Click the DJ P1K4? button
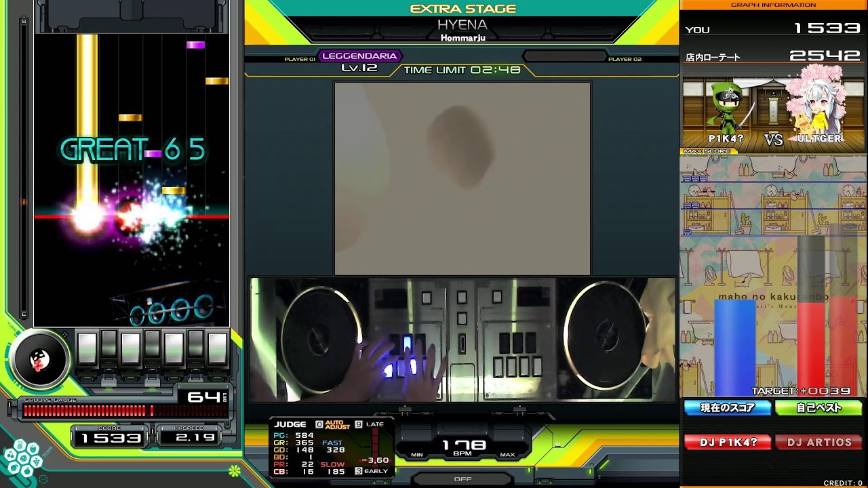868x488 pixels. [728, 443]
